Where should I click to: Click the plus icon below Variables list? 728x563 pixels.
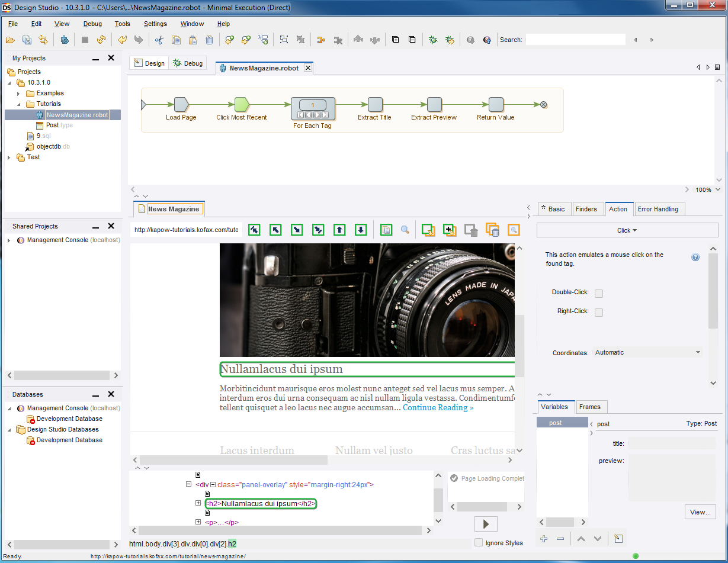point(544,539)
